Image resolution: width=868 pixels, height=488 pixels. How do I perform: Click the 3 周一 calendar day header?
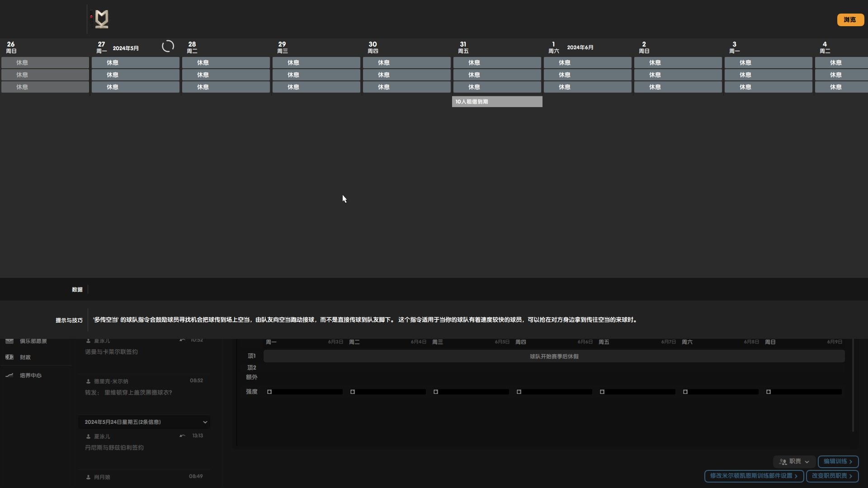click(x=735, y=47)
